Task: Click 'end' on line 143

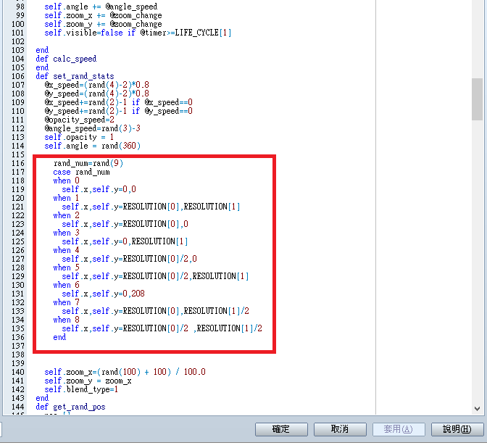Action: tap(42, 398)
